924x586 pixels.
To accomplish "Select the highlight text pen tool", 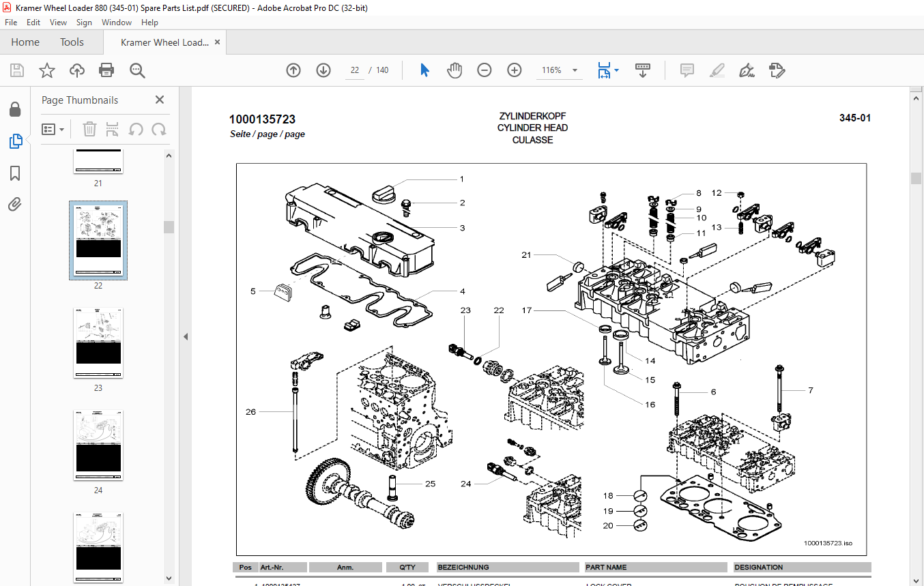I will click(717, 70).
